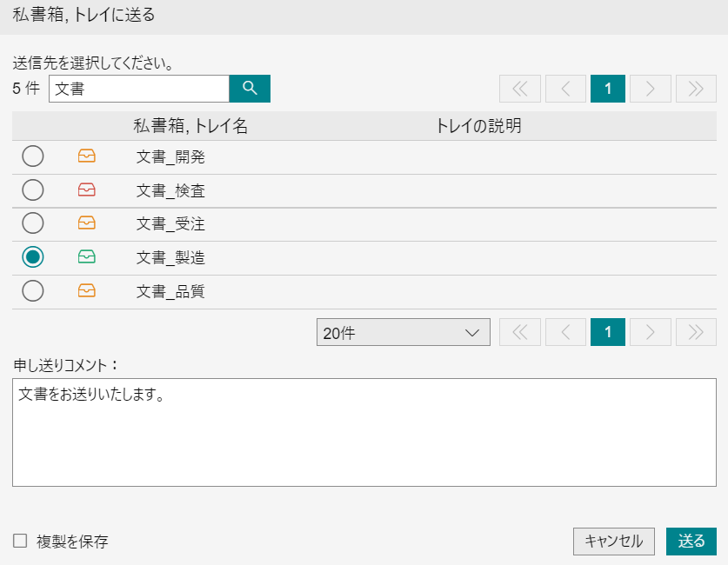Image resolution: width=728 pixels, height=565 pixels.
Task: Select the 文書_製造 radio button
Action: point(33,256)
